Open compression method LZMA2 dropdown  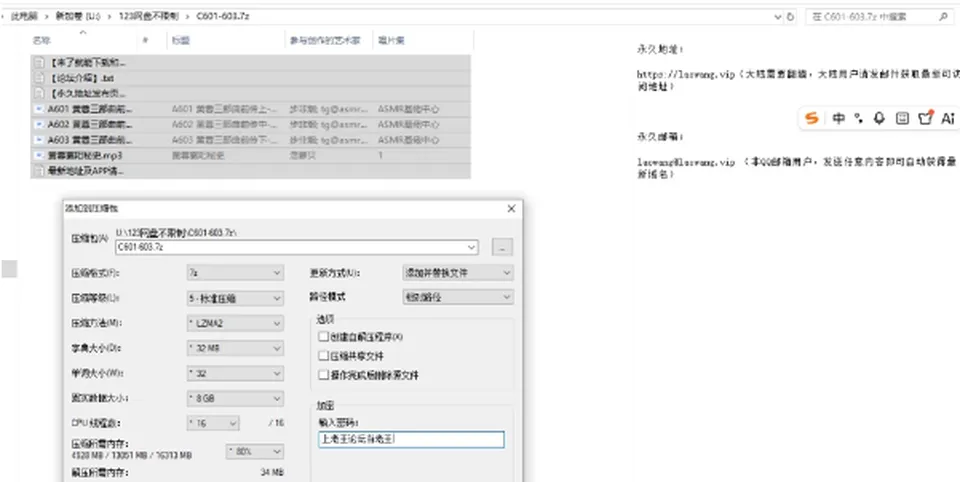pyautogui.click(x=235, y=323)
